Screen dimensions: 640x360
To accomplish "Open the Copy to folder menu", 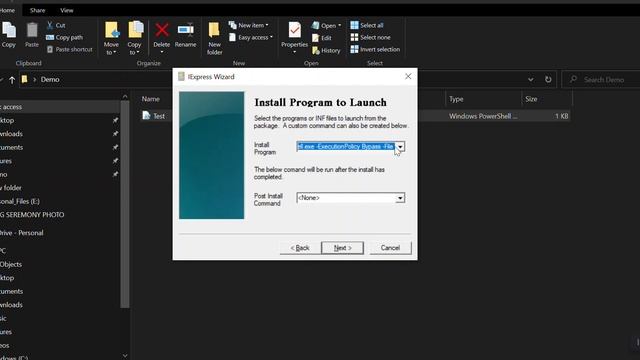I will 134,38.
